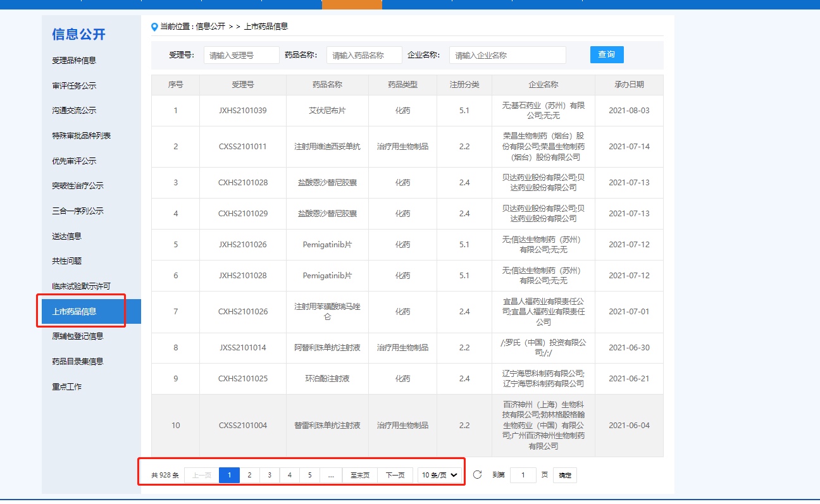Click the ... pagination ellipsis button

pyautogui.click(x=331, y=475)
